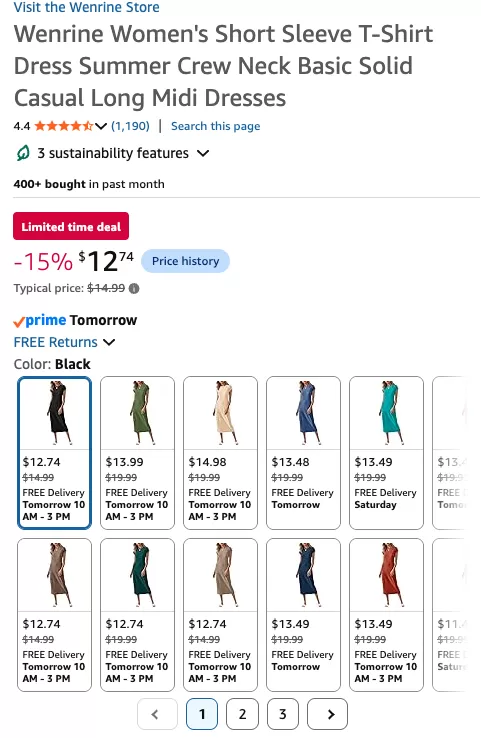
Task: Go to page 2 of colors
Action: click(x=242, y=714)
